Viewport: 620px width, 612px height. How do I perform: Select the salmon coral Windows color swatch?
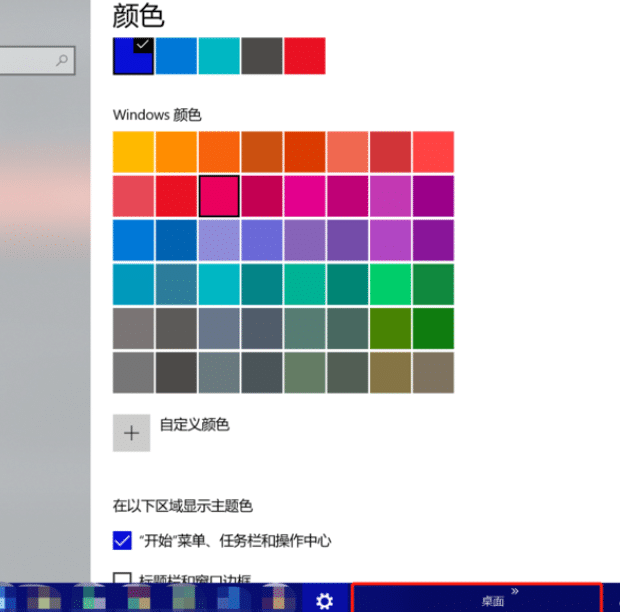point(348,152)
